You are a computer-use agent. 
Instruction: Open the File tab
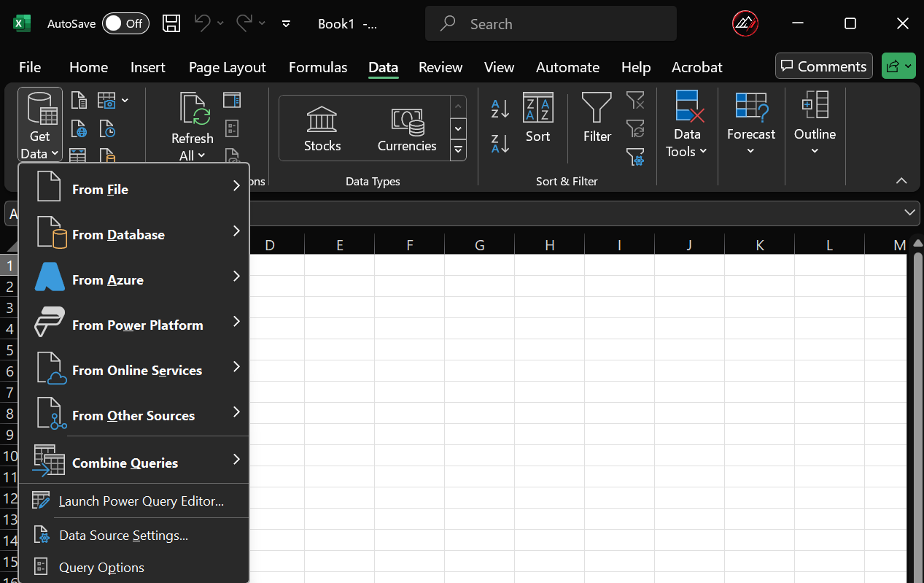point(30,67)
